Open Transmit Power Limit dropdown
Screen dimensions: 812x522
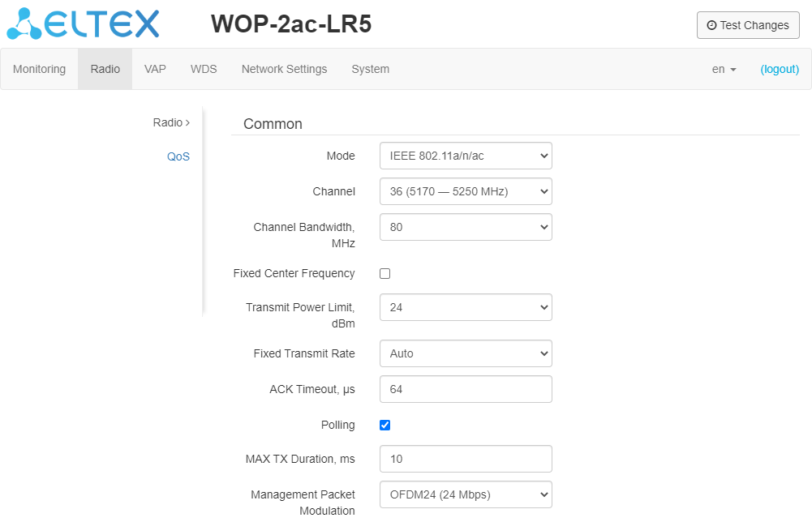click(x=466, y=307)
